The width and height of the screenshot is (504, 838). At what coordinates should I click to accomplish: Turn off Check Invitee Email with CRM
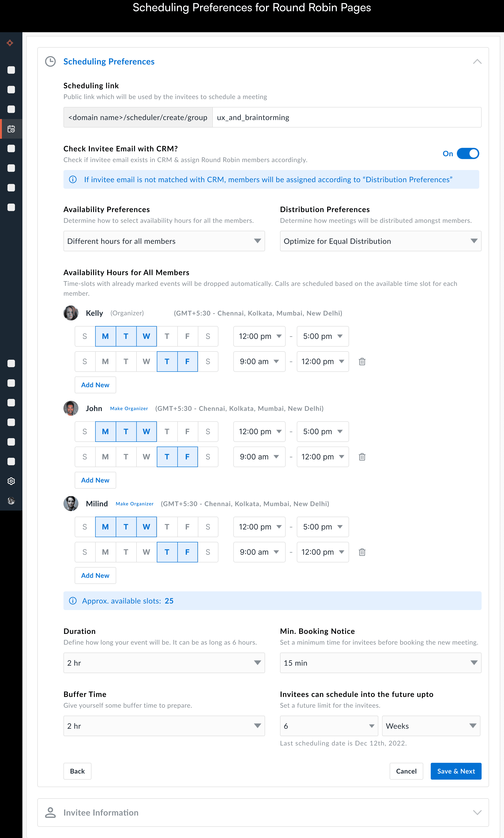pyautogui.click(x=468, y=154)
